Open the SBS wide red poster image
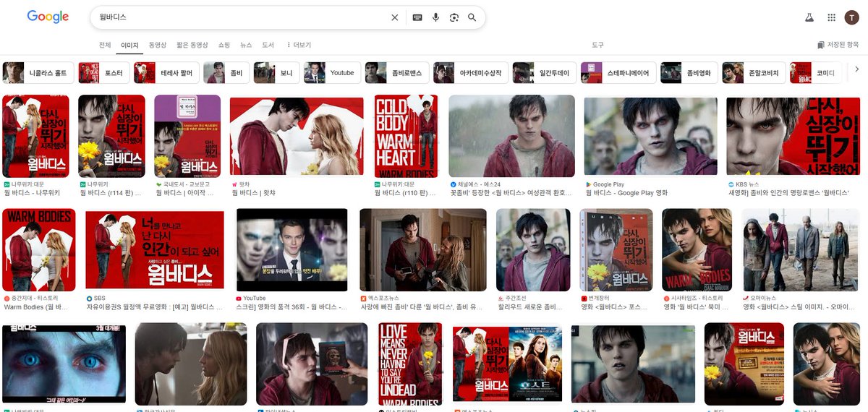Screen dimensions: 868x412 tap(154, 250)
